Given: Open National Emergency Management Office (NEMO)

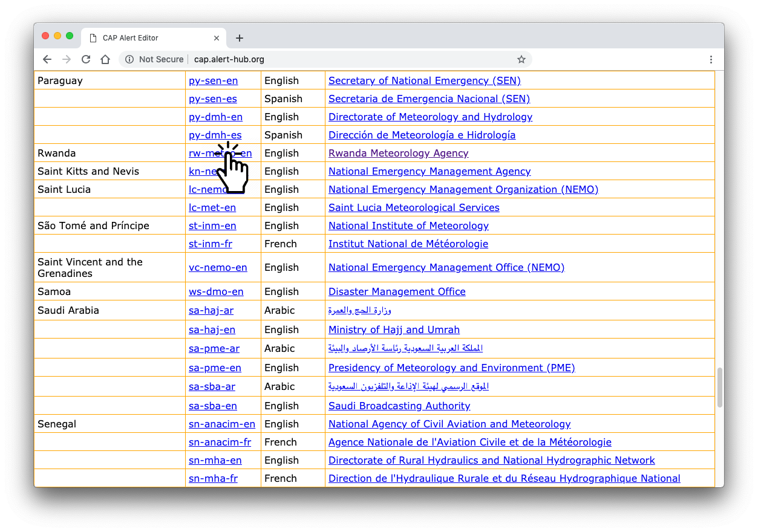Looking at the screenshot, I should pyautogui.click(x=446, y=267).
